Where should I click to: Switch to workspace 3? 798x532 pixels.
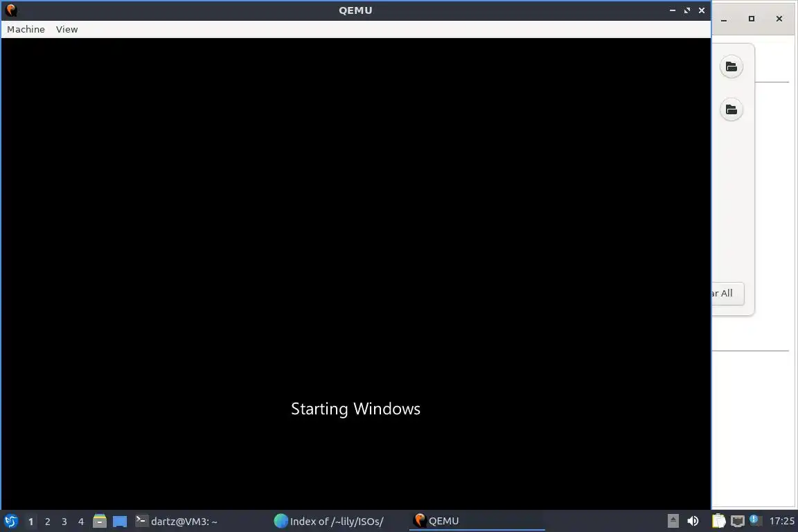pyautogui.click(x=64, y=522)
